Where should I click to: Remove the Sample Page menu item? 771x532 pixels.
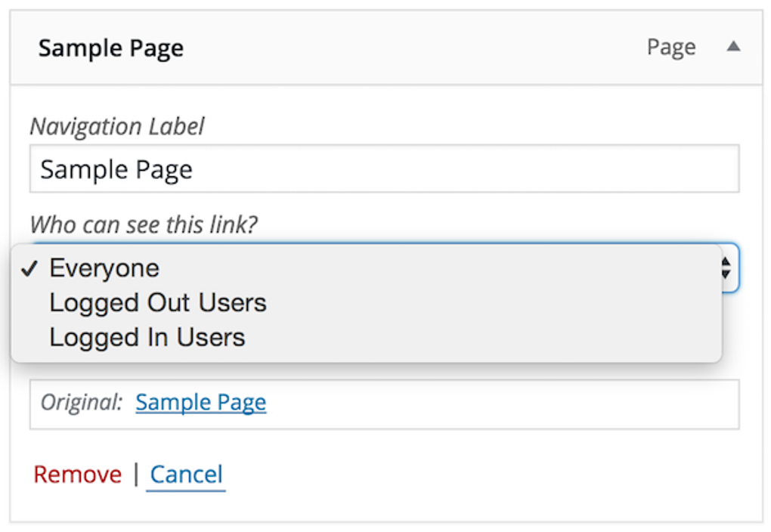pyautogui.click(x=76, y=474)
